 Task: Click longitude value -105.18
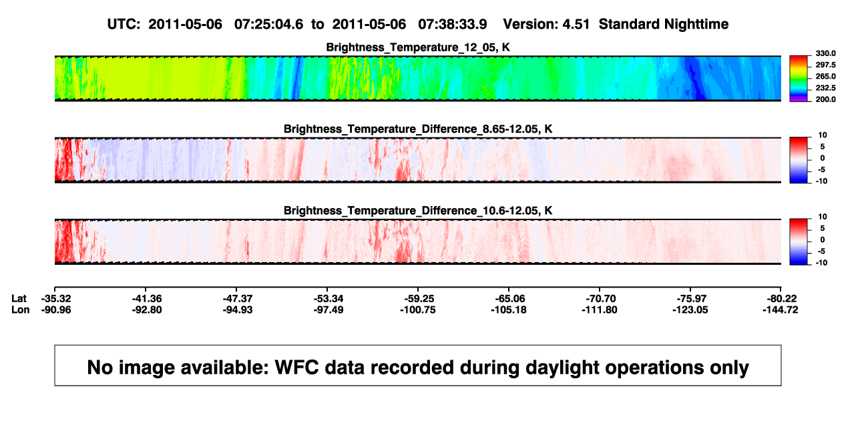[509, 310]
